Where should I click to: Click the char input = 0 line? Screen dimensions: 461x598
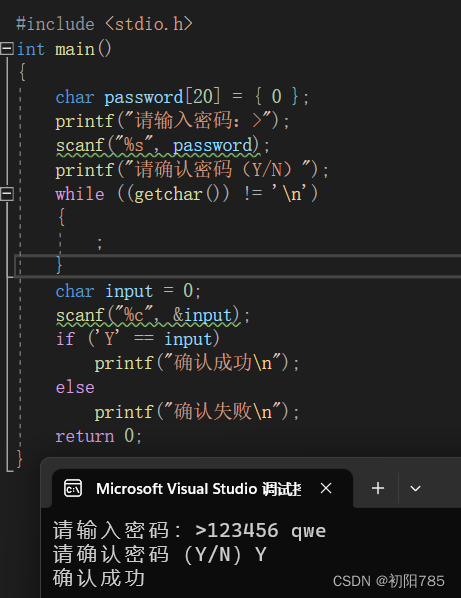click(128, 291)
